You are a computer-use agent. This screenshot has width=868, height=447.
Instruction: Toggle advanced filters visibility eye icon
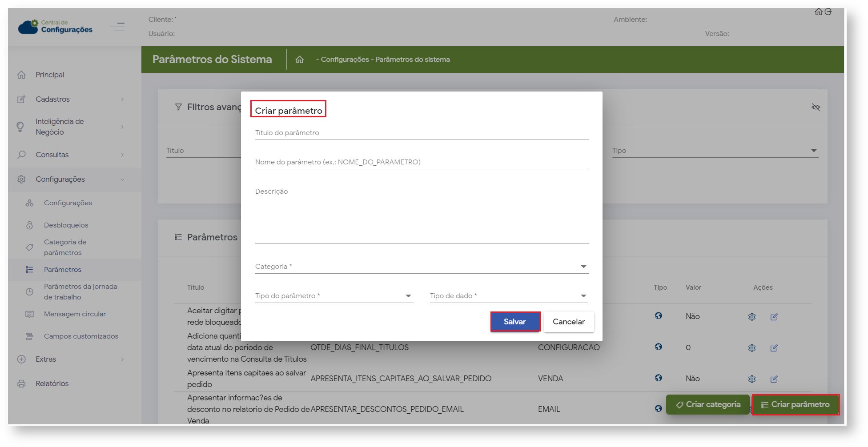[816, 107]
